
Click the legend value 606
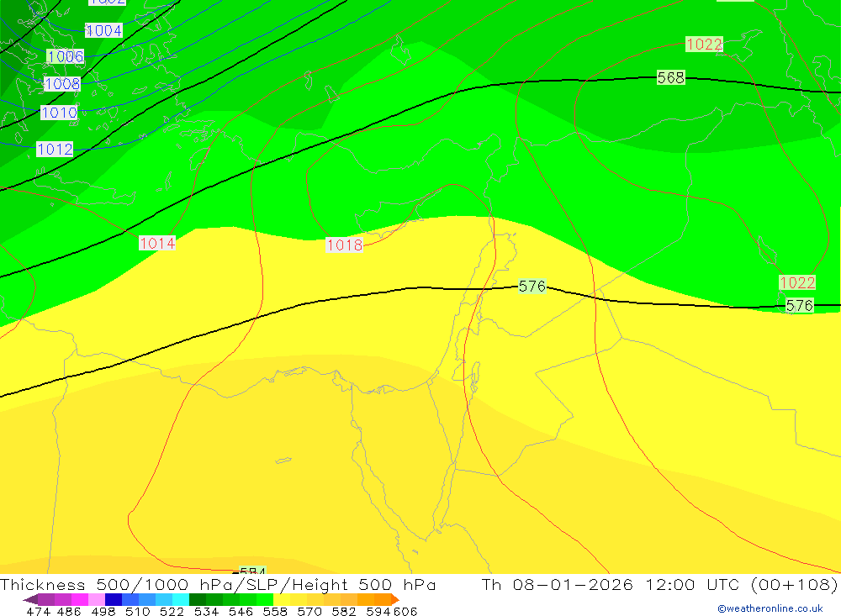tap(405, 611)
